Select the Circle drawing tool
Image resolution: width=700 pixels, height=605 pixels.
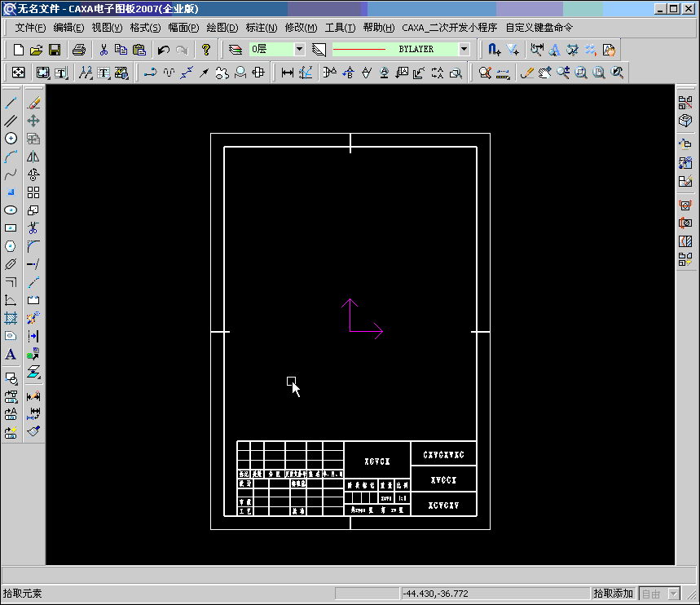[x=11, y=139]
